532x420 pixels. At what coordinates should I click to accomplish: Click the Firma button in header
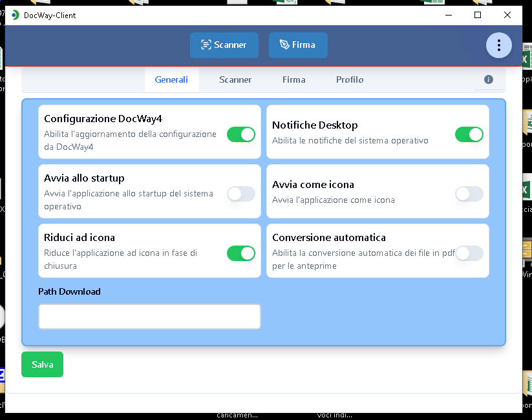tap(298, 45)
